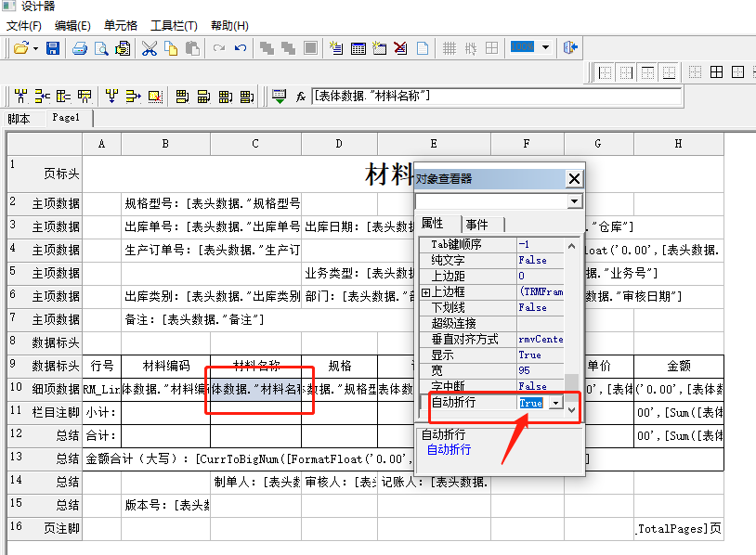
Task: Click the undo arrow icon
Action: tap(241, 47)
